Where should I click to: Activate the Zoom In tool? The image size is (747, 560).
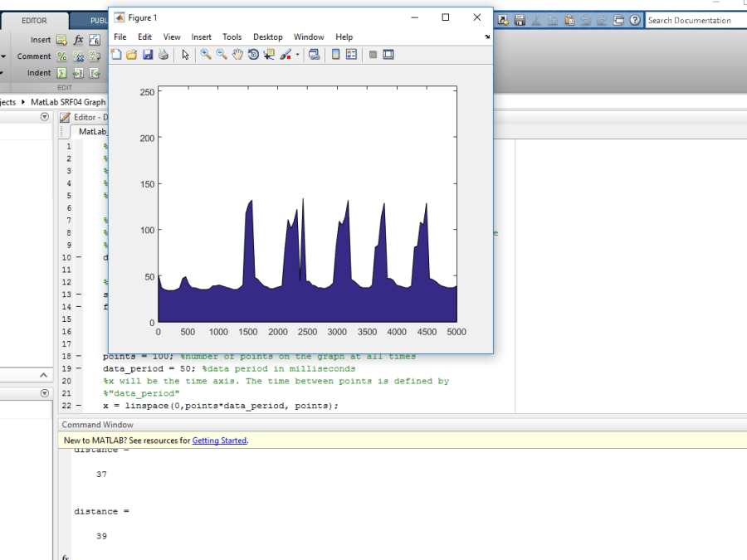pos(205,54)
